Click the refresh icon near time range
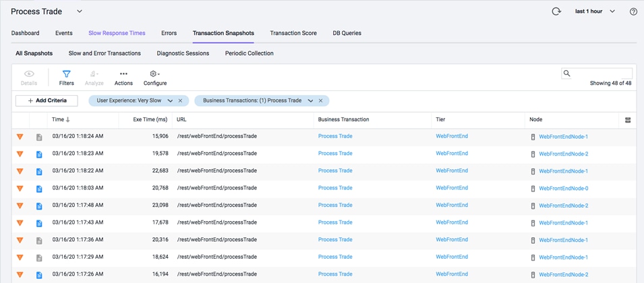This screenshot has width=644, height=283. pos(556,11)
